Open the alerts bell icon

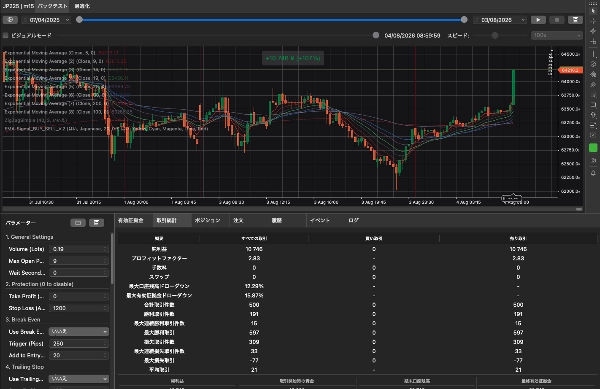(x=593, y=173)
